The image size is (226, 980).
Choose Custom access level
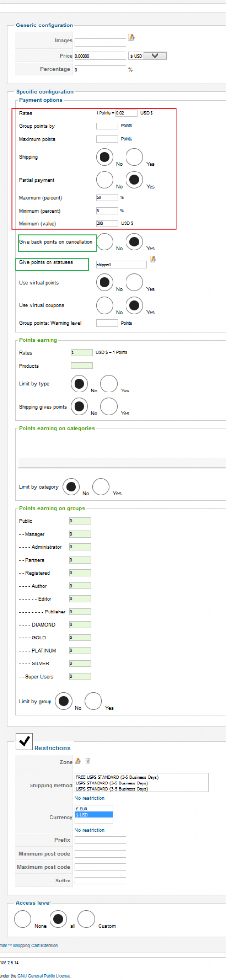pos(86,919)
